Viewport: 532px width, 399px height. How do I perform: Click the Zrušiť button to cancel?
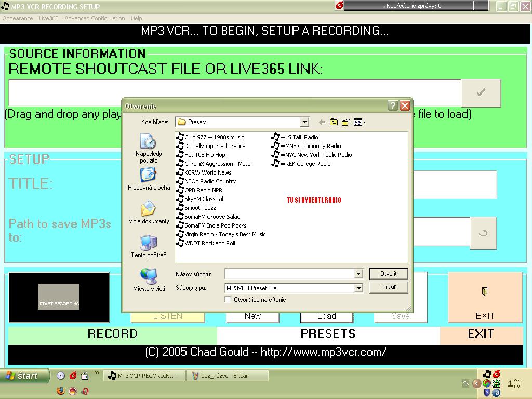pos(388,287)
